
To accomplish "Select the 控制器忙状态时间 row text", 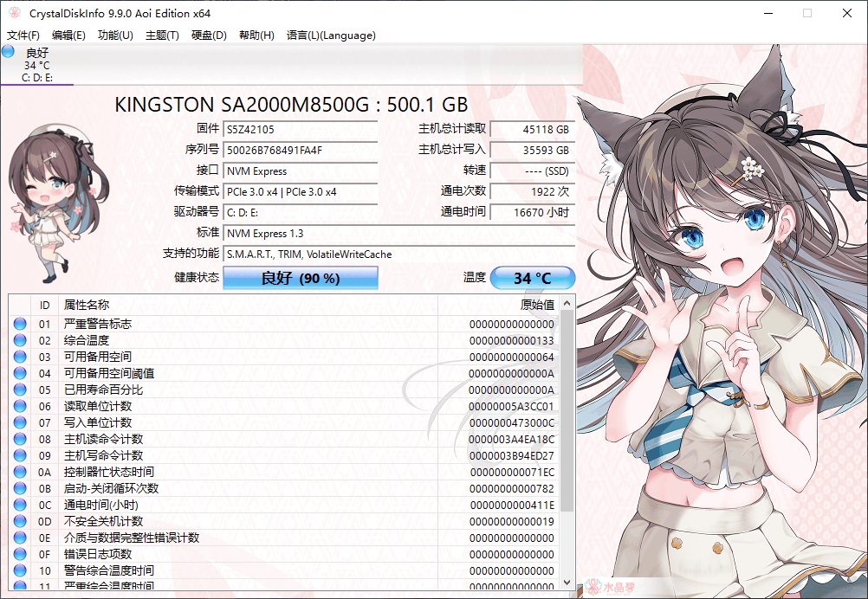I will coord(108,472).
